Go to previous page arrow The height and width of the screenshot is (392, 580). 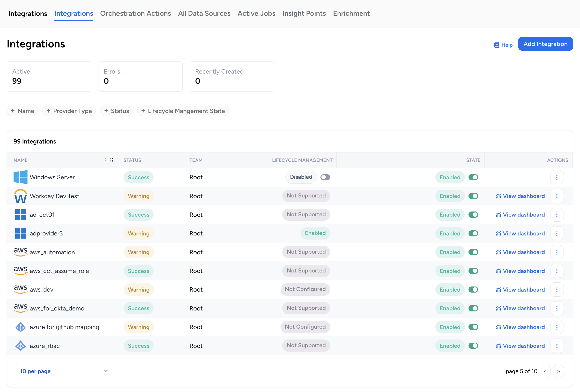click(x=545, y=371)
